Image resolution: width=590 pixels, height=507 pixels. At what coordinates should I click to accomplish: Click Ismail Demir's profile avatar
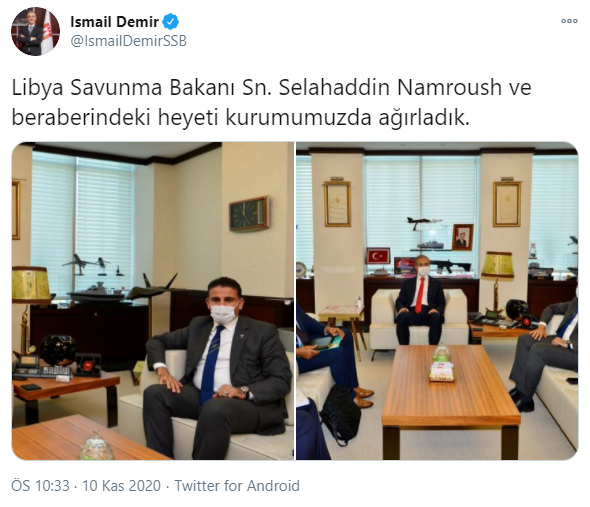click(35, 31)
